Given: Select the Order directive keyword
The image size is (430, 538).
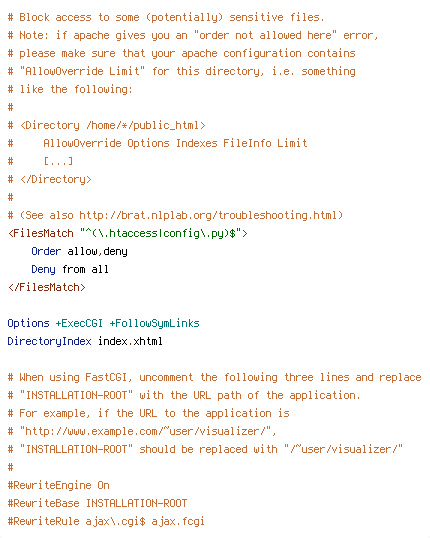Looking at the screenshot, I should [x=46, y=251].
